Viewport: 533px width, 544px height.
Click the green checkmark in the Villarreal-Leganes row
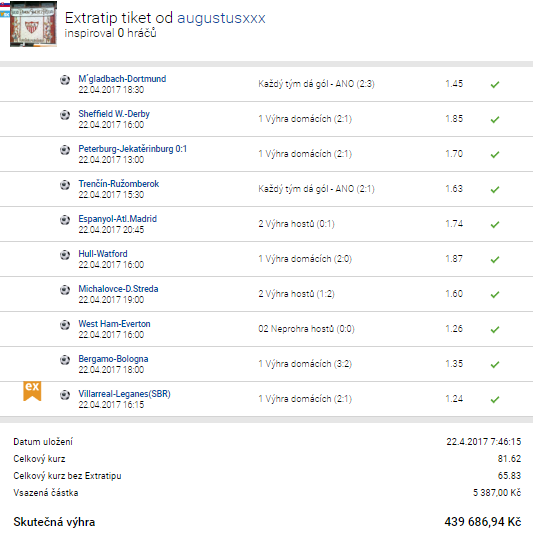(x=495, y=399)
